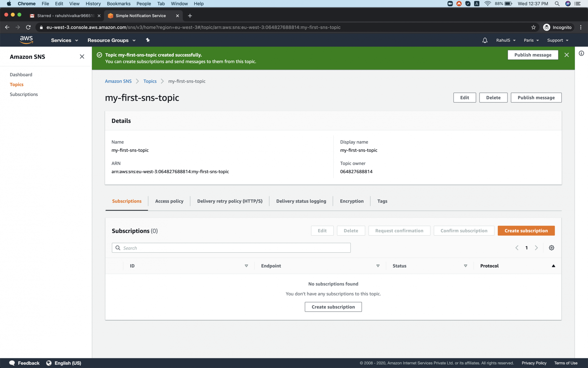
Task: Click the Incognito badge in Chrome toolbar
Action: [x=558, y=27]
